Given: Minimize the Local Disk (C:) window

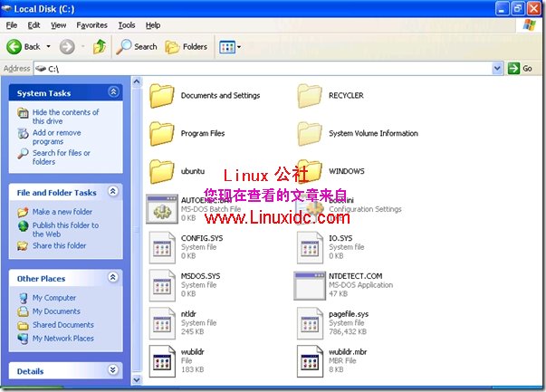Looking at the screenshot, I should click(502, 9).
